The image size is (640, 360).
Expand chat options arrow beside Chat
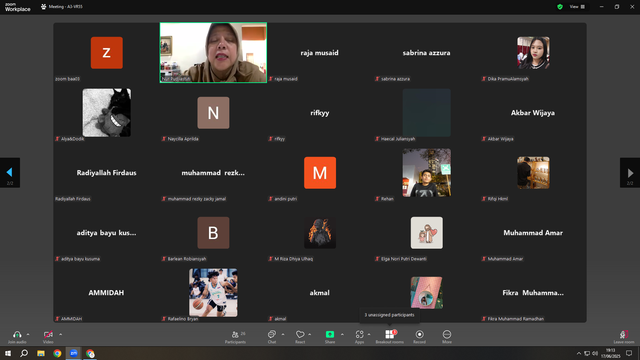coord(283,334)
